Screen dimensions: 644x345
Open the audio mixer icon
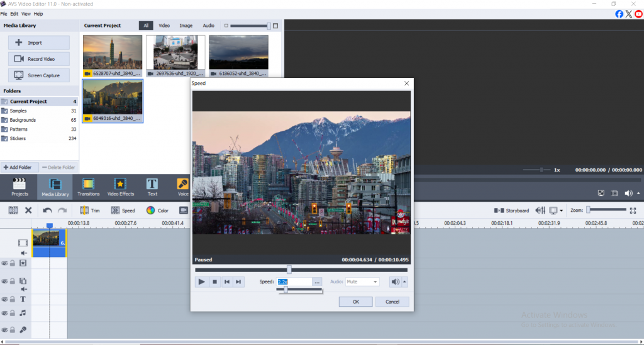[540, 211]
